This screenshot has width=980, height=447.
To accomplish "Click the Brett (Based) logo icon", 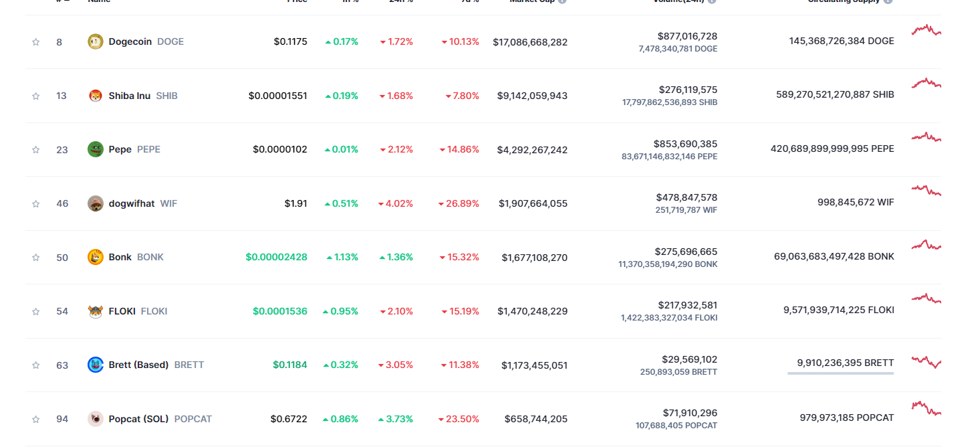I will coord(96,365).
